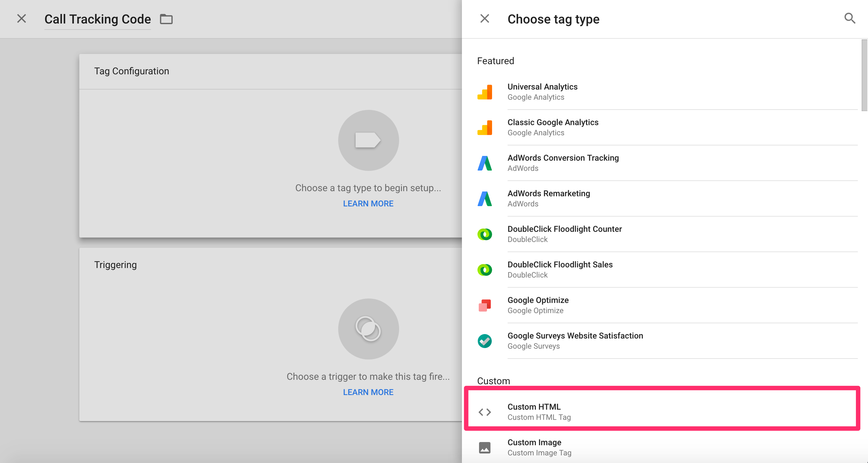Choose DoubleClick Floodlight Sales tag type
Viewport: 868px width, 463px height.
click(560, 269)
